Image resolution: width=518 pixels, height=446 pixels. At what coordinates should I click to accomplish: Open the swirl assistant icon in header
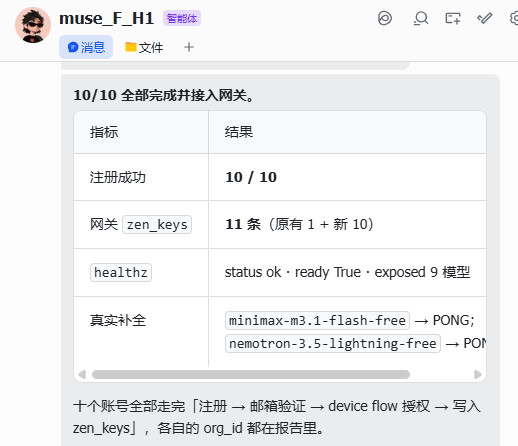[385, 18]
